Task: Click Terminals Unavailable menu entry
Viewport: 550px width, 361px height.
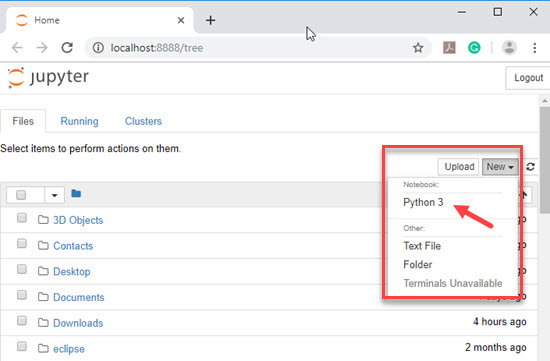Action: coord(452,283)
